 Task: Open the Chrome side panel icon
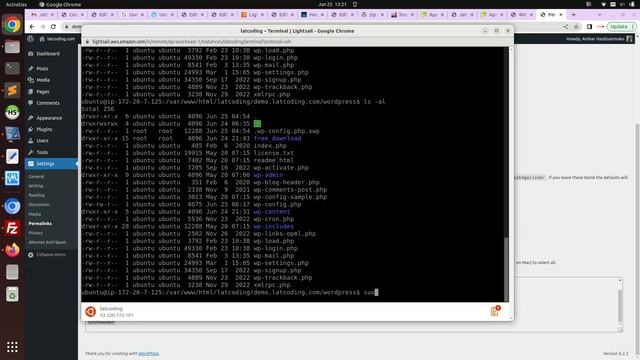coord(589,27)
